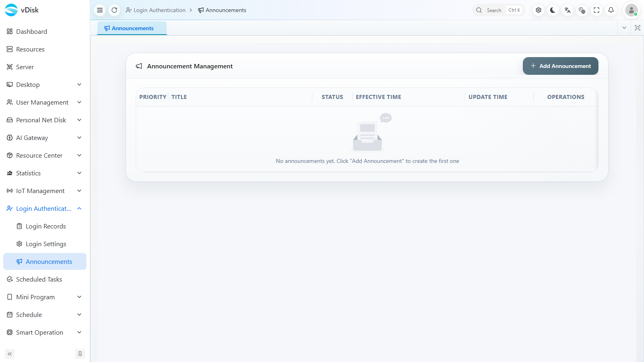The image size is (644, 362).
Task: Maximize the content area with the tab bar icon
Action: click(x=638, y=28)
